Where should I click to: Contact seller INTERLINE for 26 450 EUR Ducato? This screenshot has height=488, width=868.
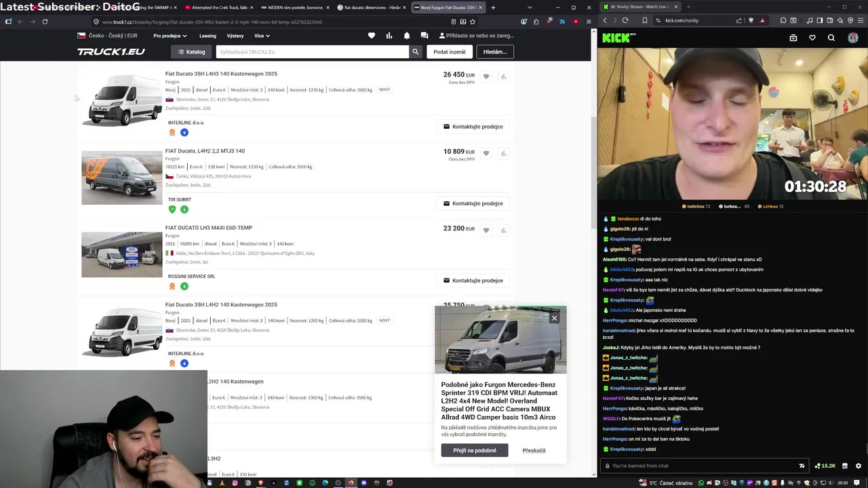[473, 127]
